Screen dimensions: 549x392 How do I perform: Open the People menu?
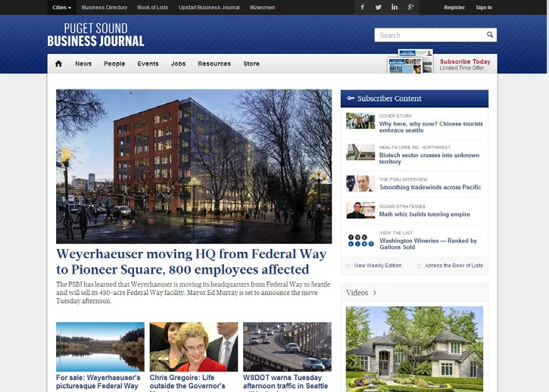[114, 64]
